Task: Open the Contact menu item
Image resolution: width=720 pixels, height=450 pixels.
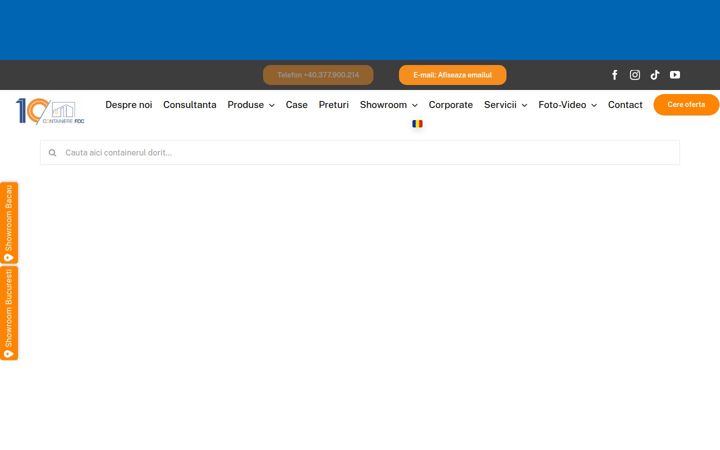Action: pyautogui.click(x=625, y=105)
